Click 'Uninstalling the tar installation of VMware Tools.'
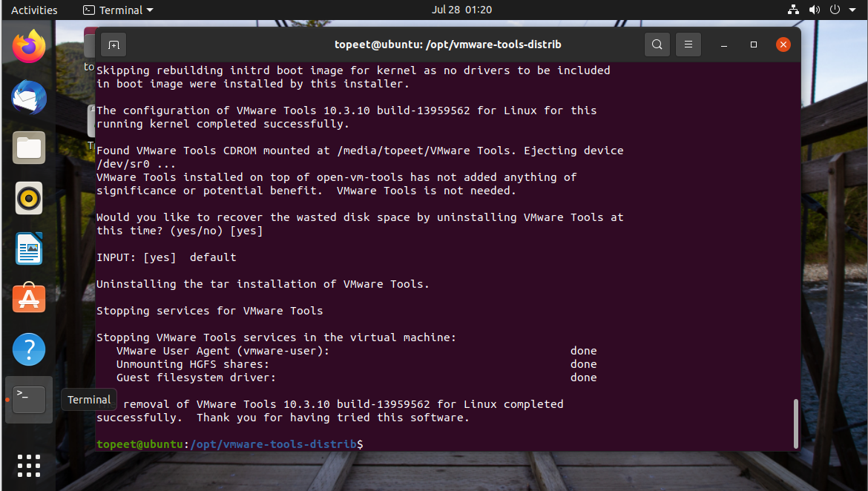 pyautogui.click(x=263, y=284)
